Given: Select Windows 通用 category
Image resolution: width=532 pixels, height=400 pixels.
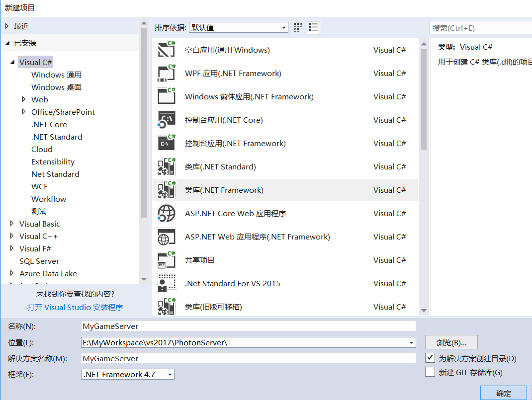Looking at the screenshot, I should point(56,75).
